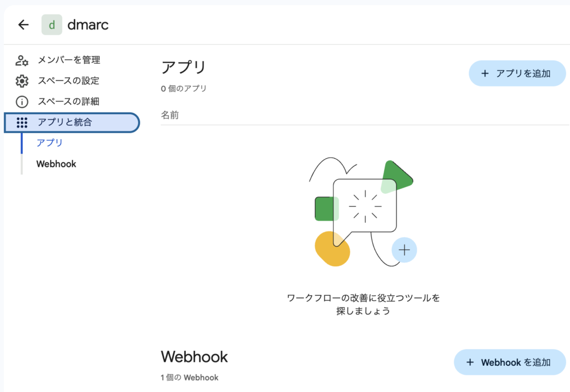Click the plus icon in Webhook を追加
Screen dimensions: 570x392
click(x=470, y=362)
